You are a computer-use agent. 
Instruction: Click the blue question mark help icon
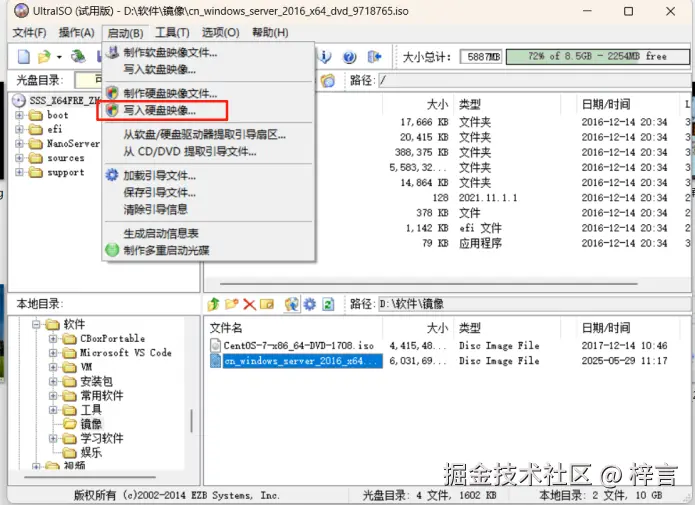350,57
